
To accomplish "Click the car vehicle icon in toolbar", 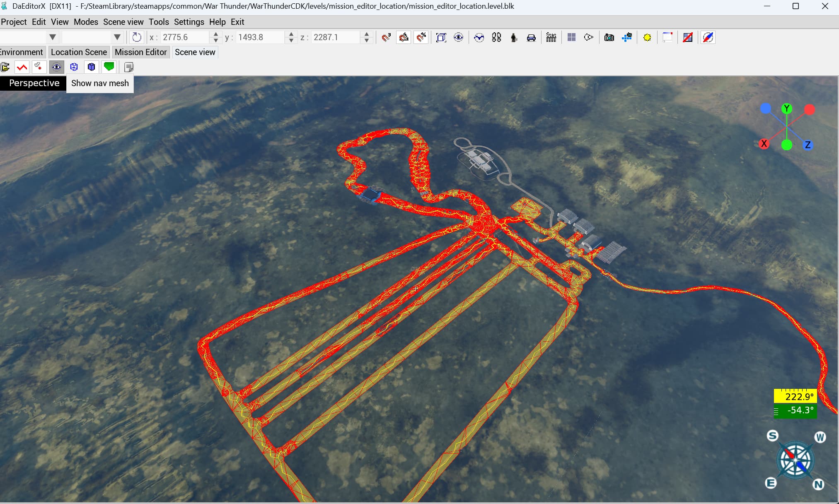I will (x=531, y=38).
